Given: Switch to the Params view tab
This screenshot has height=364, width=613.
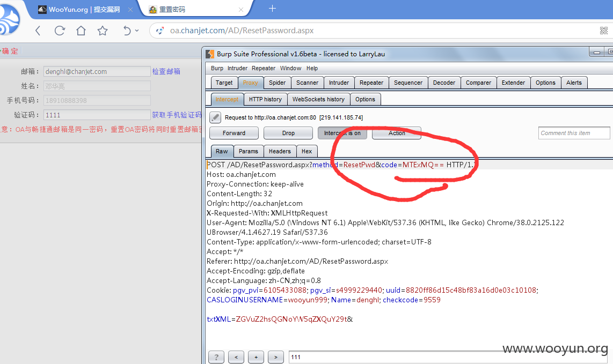Looking at the screenshot, I should (249, 151).
